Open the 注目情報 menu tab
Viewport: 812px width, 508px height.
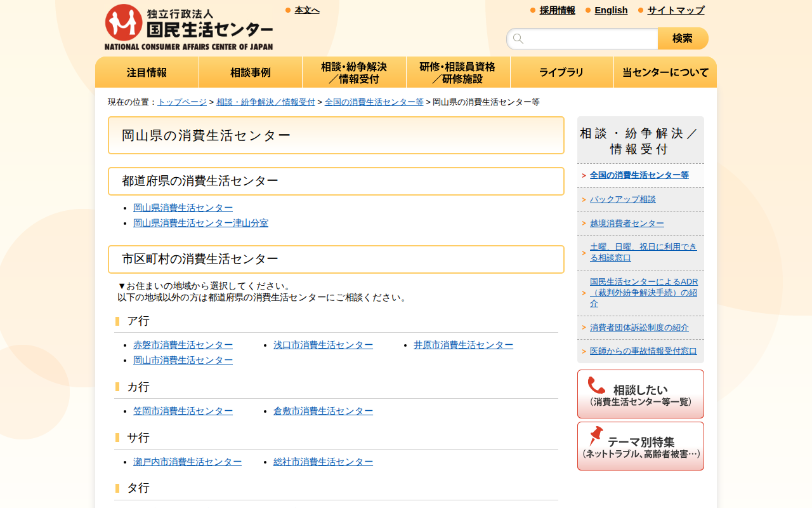[147, 72]
